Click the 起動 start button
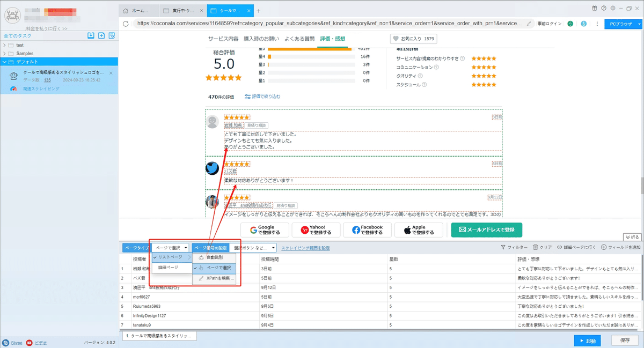 (x=587, y=340)
